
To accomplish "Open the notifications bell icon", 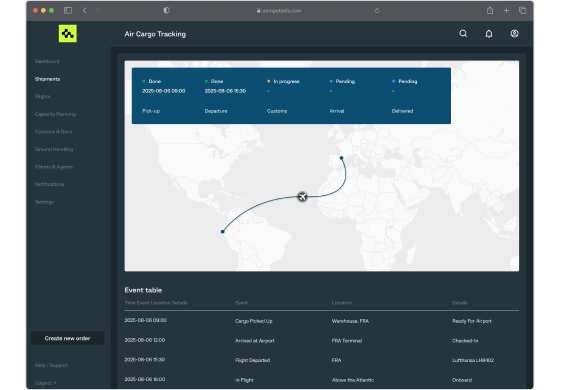I will point(489,34).
